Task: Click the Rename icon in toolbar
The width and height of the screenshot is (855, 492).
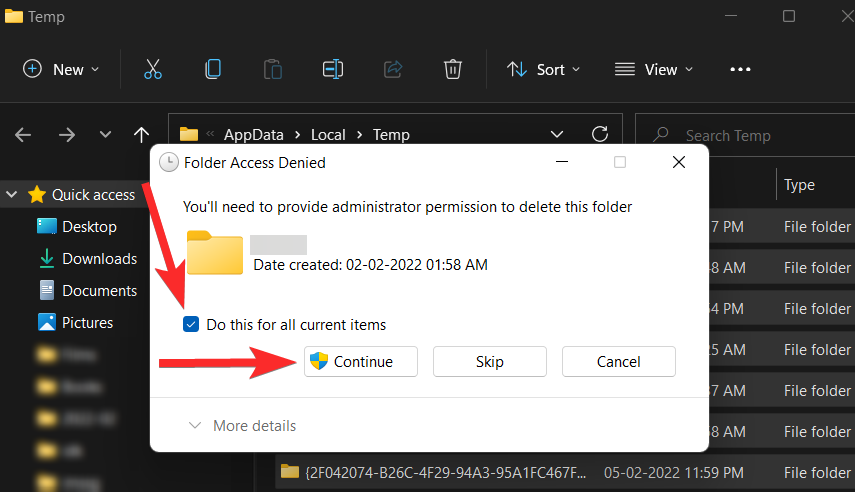Action: (333, 69)
